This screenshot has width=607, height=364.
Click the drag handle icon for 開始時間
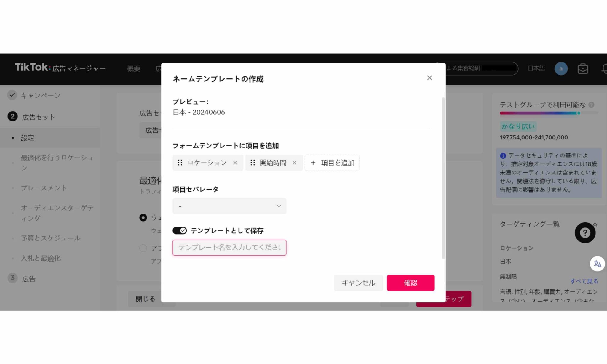tap(252, 163)
